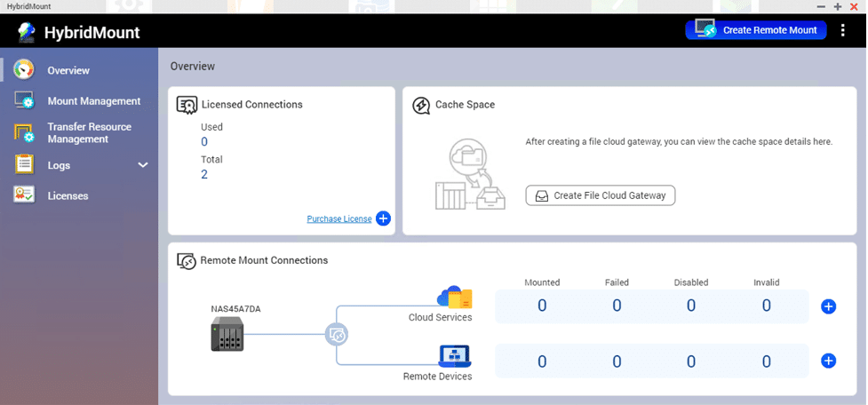Click the NAS45A7DA device icon
The height and width of the screenshot is (405, 868).
tap(227, 334)
